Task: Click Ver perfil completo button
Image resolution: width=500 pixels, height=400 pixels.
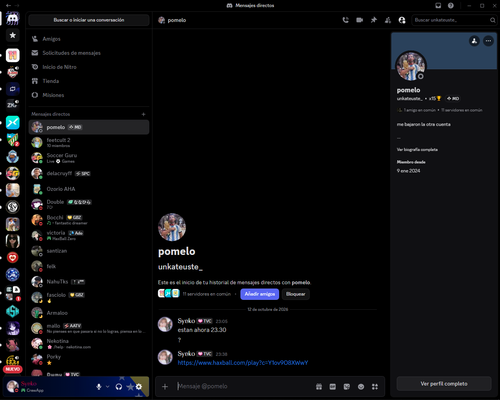Action: [x=444, y=384]
